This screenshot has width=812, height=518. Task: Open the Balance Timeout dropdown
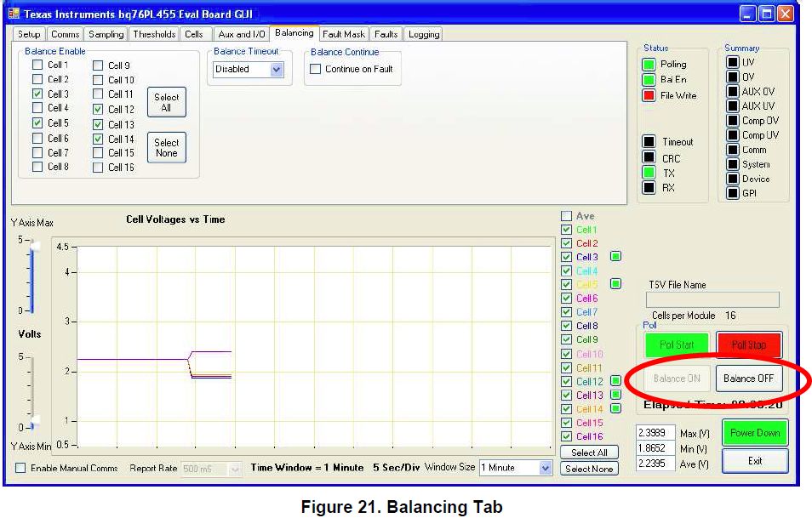(277, 70)
